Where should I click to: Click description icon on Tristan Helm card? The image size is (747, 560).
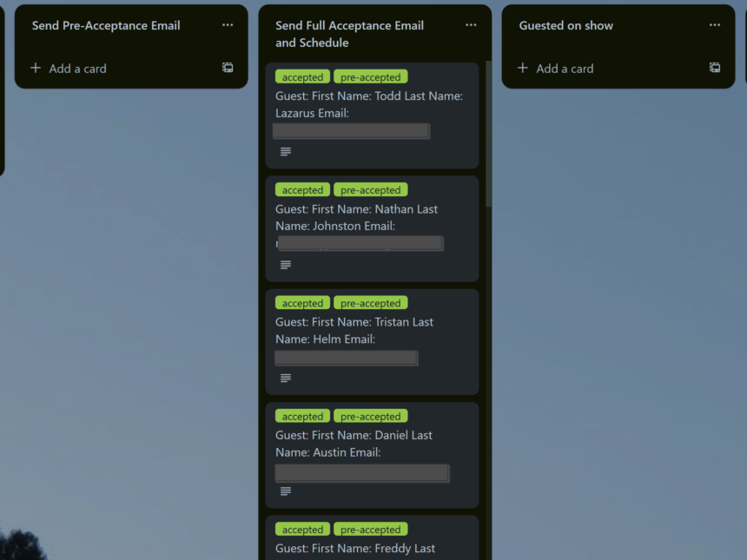286,379
